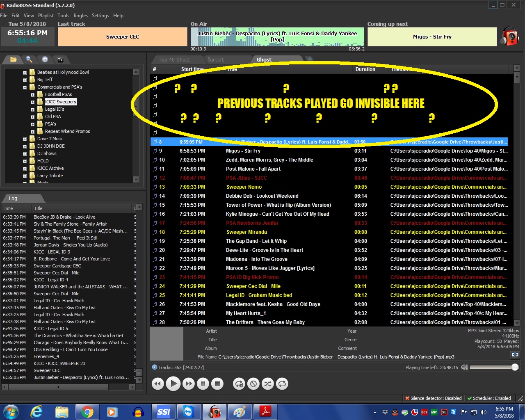Open the Tools menu
525x420 pixels.
[x=63, y=16]
